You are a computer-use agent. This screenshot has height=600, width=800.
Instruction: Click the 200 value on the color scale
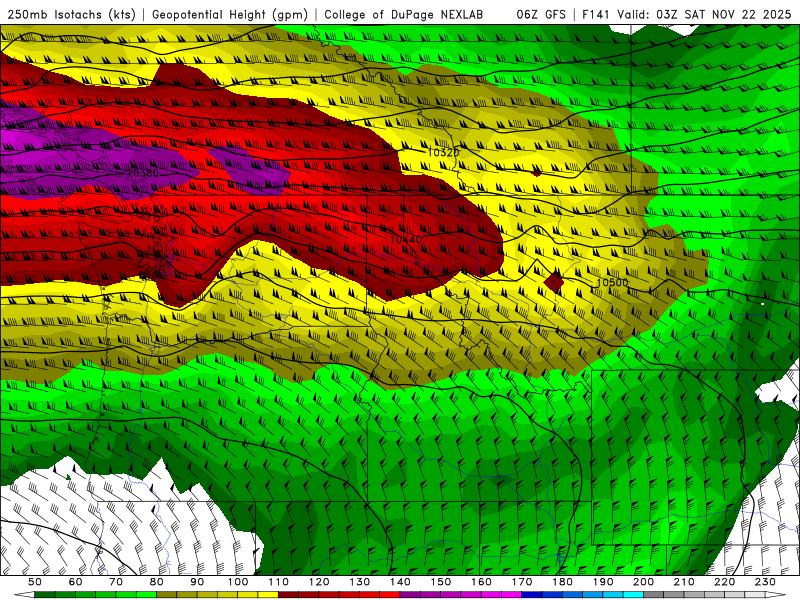(x=643, y=582)
